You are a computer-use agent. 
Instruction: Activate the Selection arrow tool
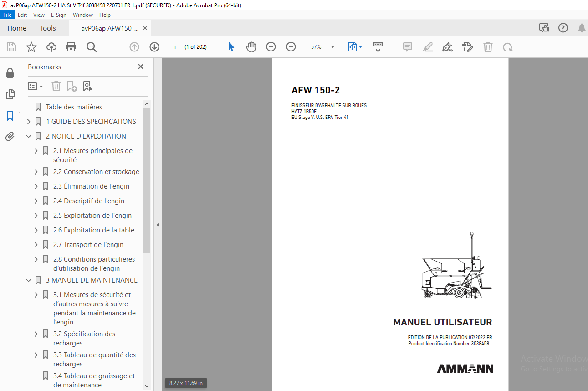click(231, 47)
